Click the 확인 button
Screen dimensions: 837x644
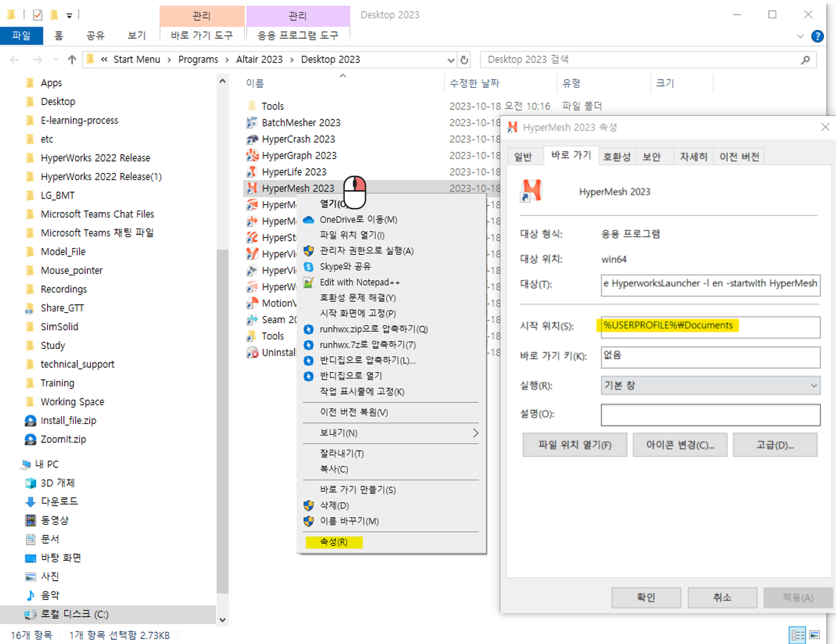click(646, 598)
